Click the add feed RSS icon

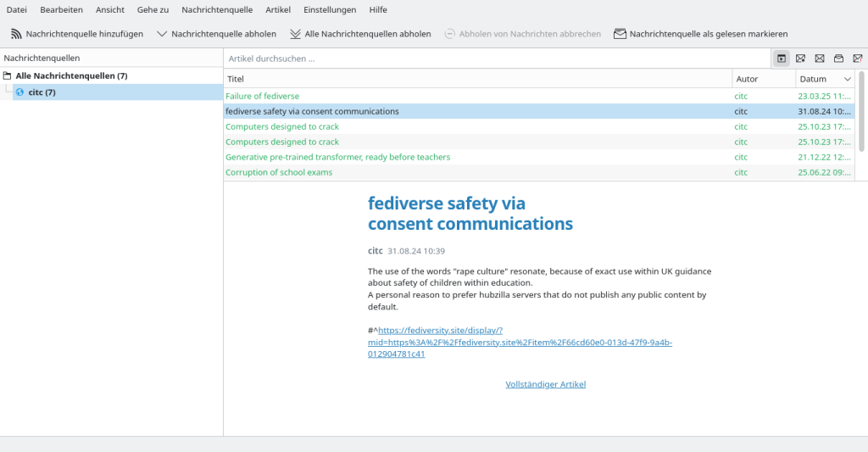16,34
